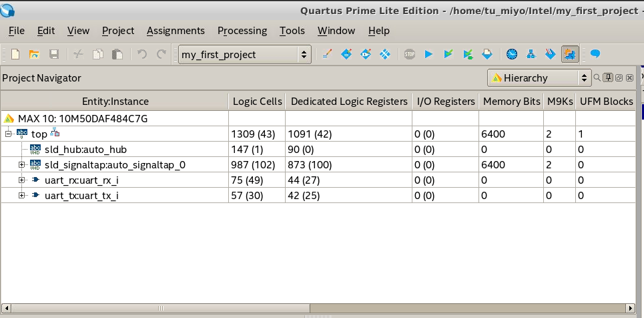Click the Copy icon in toolbar

(x=97, y=54)
